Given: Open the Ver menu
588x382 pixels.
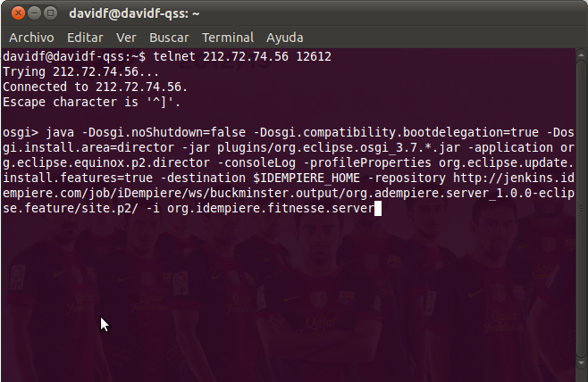Looking at the screenshot, I should point(126,37).
